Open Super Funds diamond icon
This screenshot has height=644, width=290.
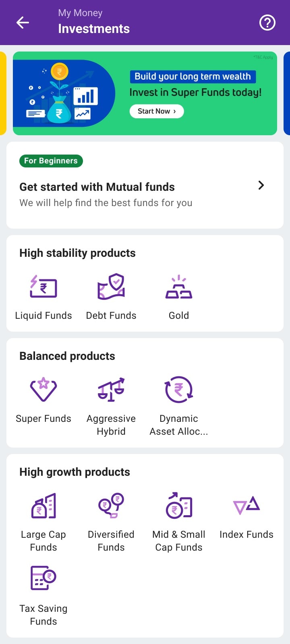[x=43, y=390]
